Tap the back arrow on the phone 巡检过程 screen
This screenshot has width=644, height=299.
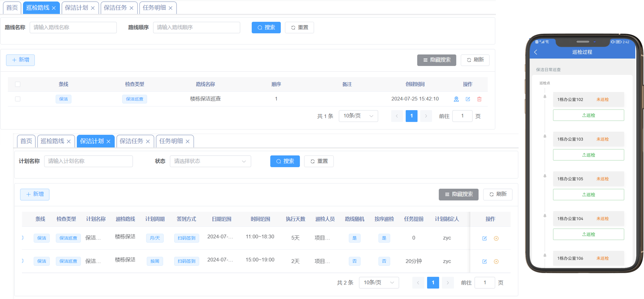[x=536, y=52]
